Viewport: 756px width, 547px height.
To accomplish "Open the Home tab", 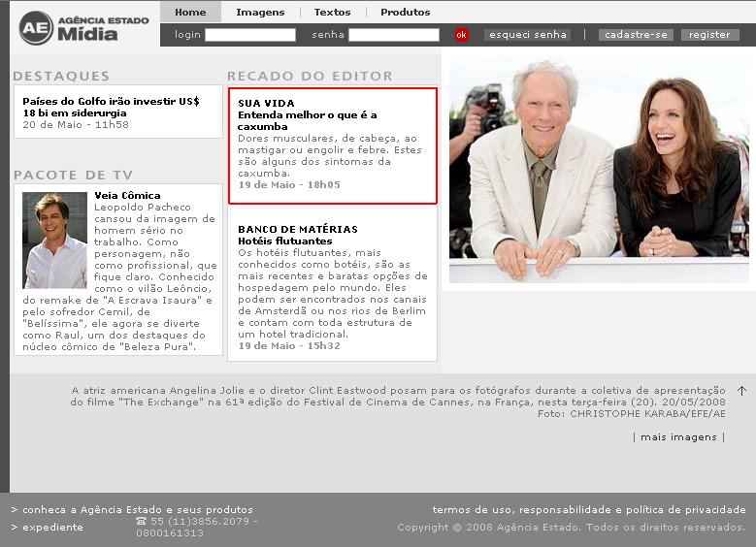I will [x=190, y=12].
